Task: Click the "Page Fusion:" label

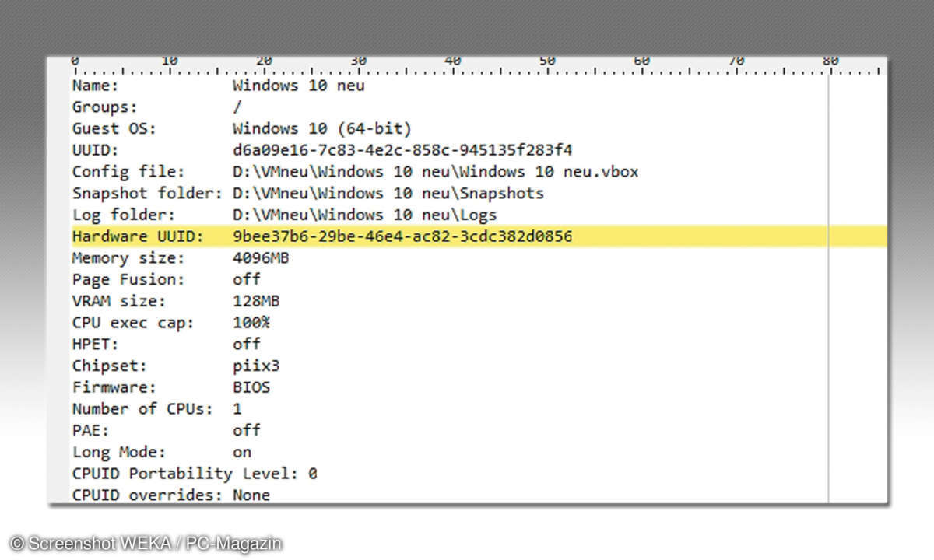Action: [x=128, y=279]
